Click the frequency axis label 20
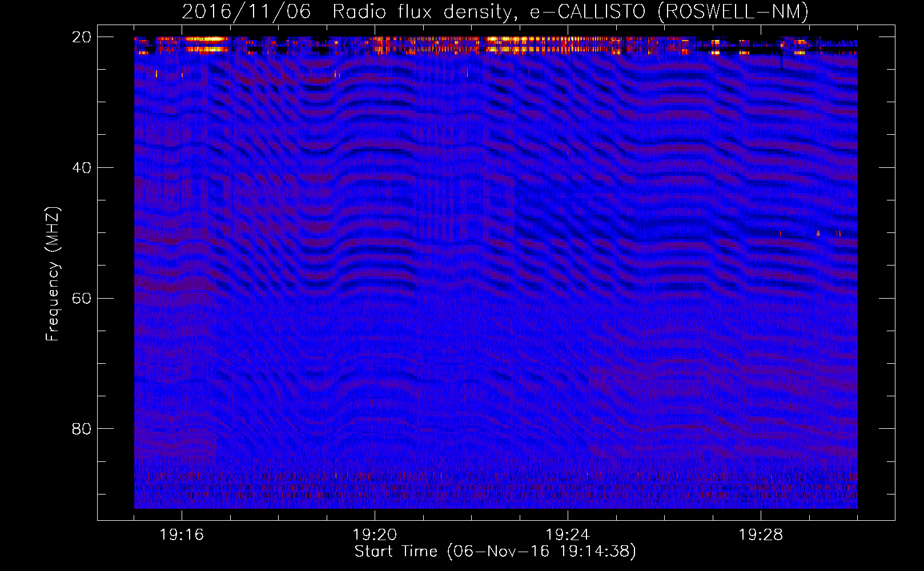This screenshot has width=924, height=571. coord(82,37)
